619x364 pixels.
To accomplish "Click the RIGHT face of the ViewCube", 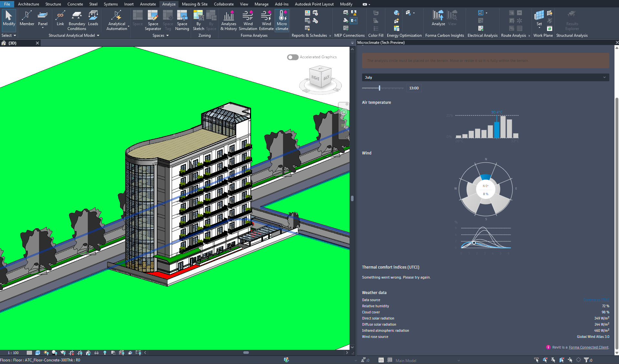I will tap(315, 78).
